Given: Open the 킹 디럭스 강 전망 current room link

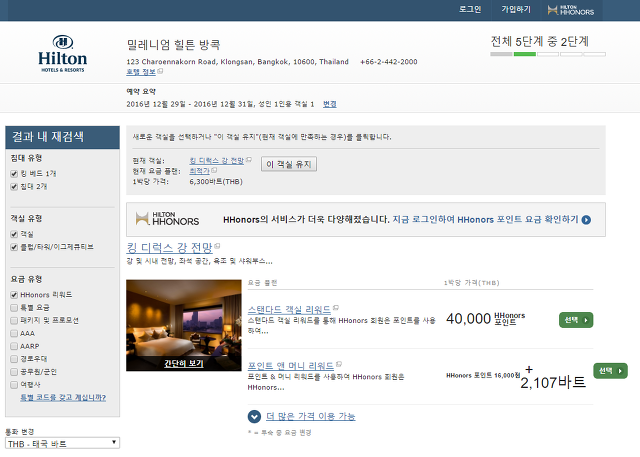Looking at the screenshot, I should pyautogui.click(x=217, y=161).
